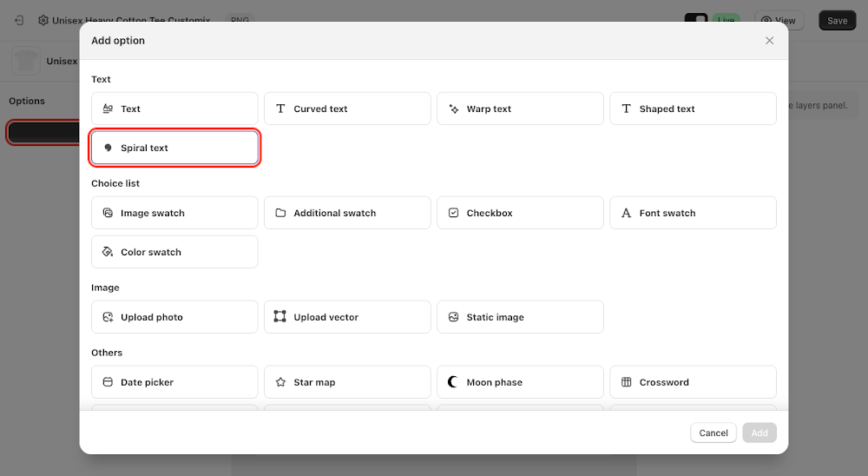Click the Color swatch paint bucket icon
This screenshot has width=868, height=476.
point(108,252)
